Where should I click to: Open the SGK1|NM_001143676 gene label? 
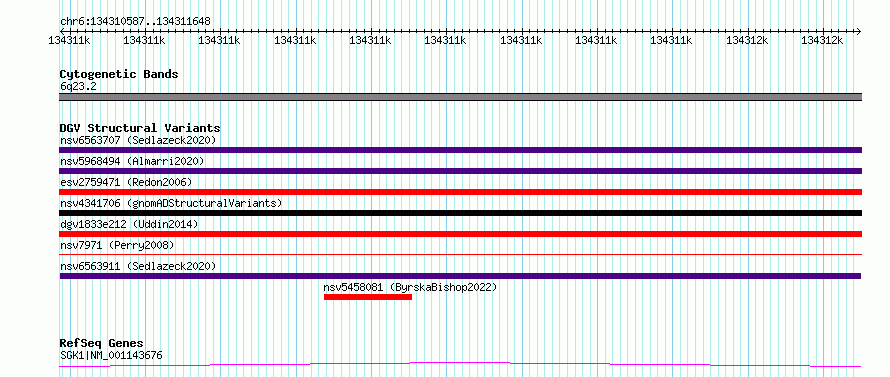point(111,356)
